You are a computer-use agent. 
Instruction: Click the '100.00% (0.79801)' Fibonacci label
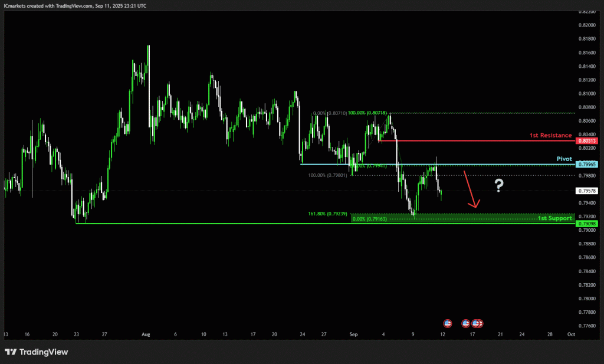click(x=327, y=175)
